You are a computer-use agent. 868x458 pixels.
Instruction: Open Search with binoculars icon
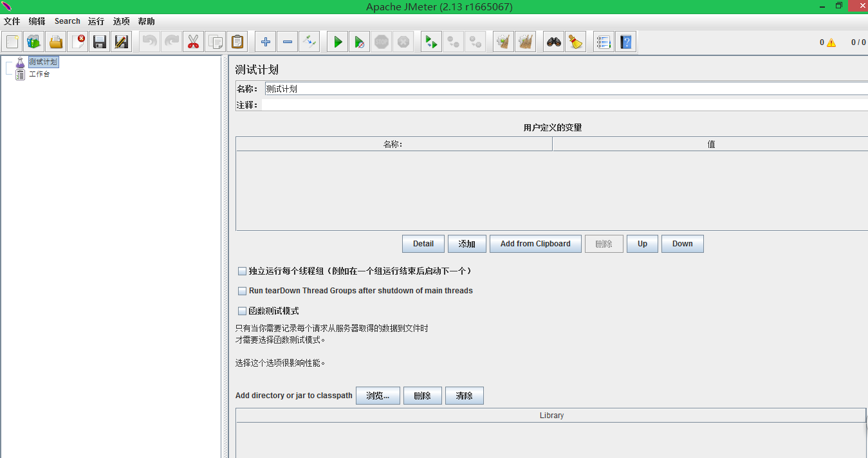(x=554, y=42)
